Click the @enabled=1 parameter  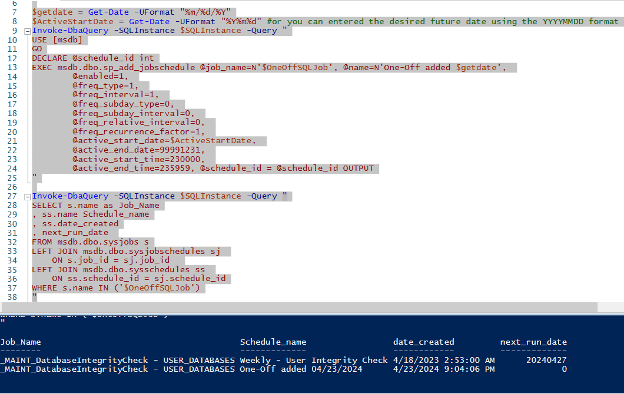[x=100, y=76]
